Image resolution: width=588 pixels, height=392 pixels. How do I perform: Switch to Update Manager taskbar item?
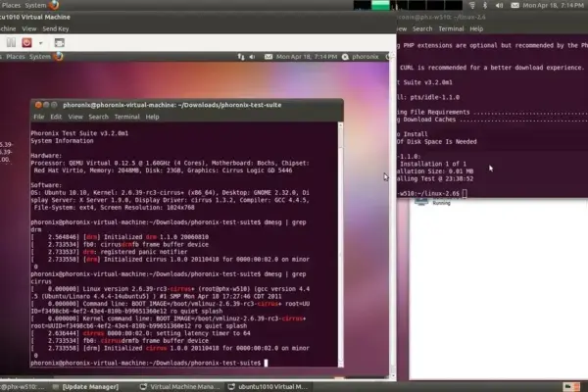tap(86, 387)
